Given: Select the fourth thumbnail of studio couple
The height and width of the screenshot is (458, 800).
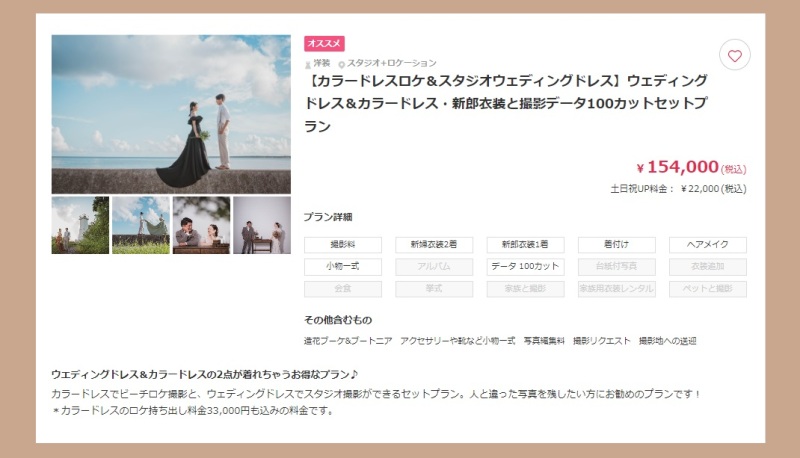Looking at the screenshot, I should [x=262, y=225].
